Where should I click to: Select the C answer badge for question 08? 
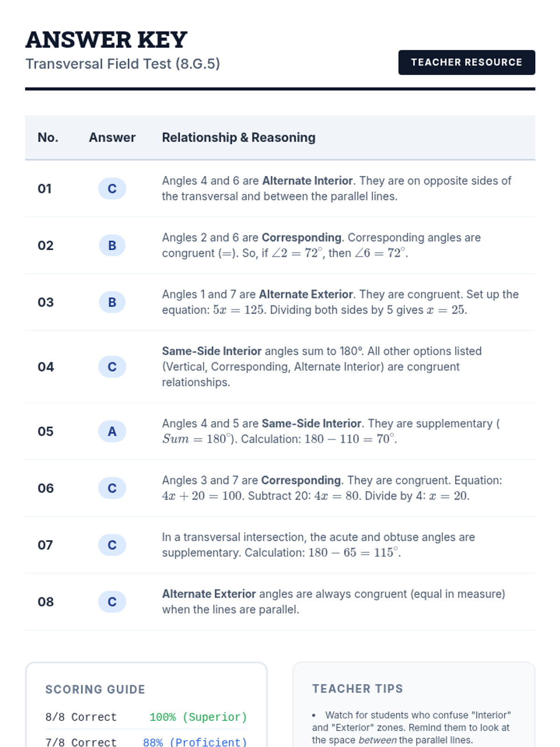[112, 602]
